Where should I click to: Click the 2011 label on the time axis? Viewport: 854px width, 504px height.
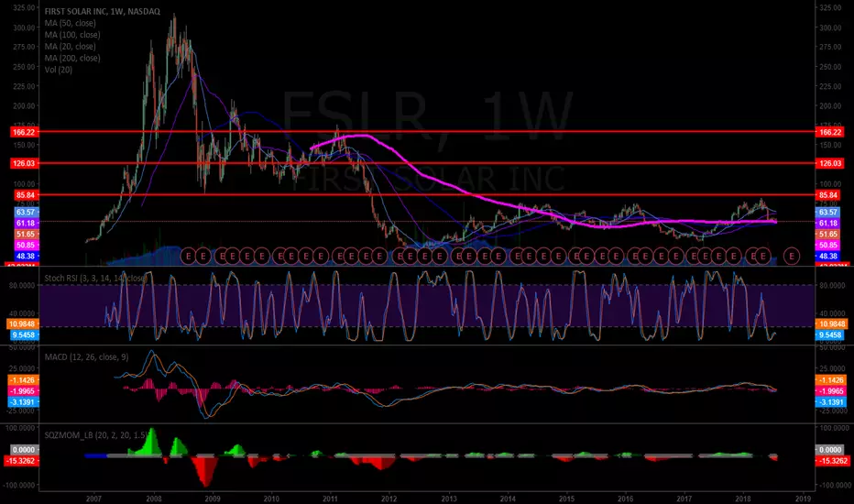330,498
